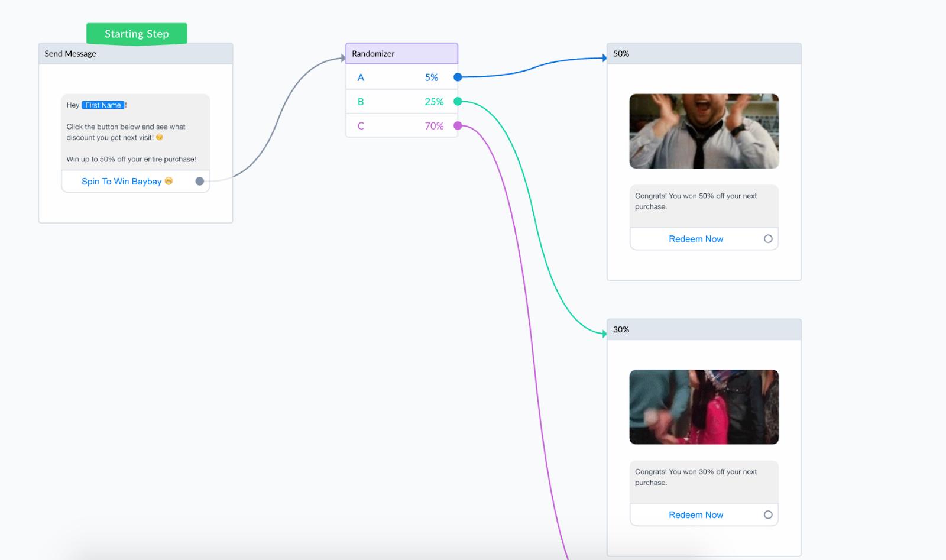The image size is (946, 560).
Task: Select the 50% node header
Action: coord(704,53)
